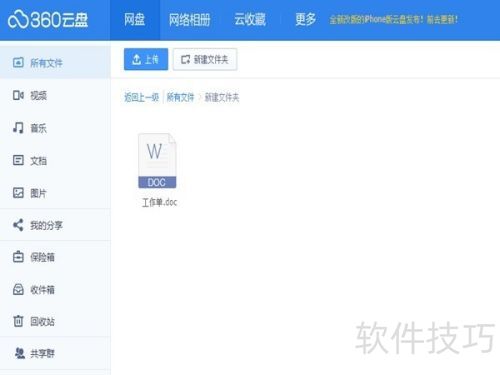
Task: Click the 音乐 note icon
Action: click(18, 128)
